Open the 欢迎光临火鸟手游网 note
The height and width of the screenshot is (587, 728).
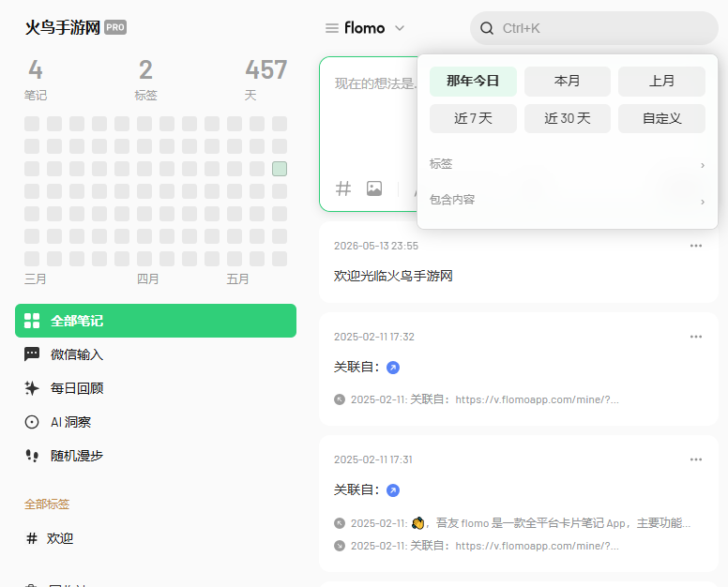tap(393, 276)
